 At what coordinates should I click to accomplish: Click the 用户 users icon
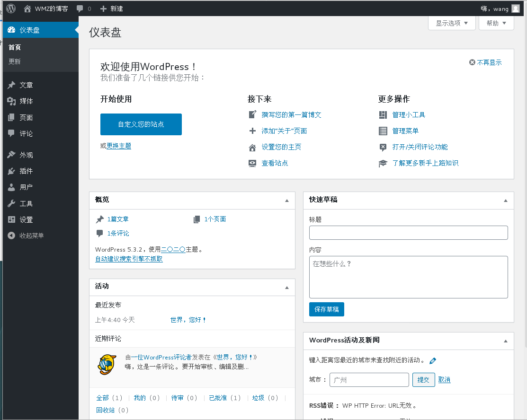(12, 187)
